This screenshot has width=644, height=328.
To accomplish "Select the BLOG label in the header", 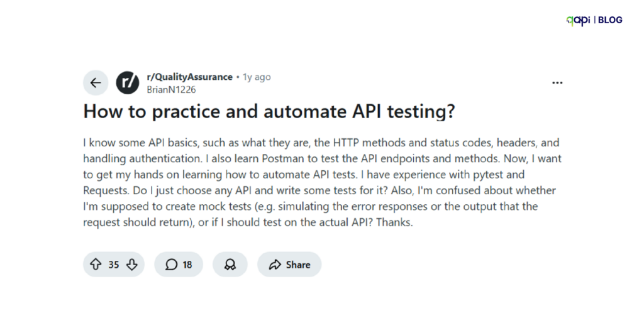I will click(x=610, y=20).
